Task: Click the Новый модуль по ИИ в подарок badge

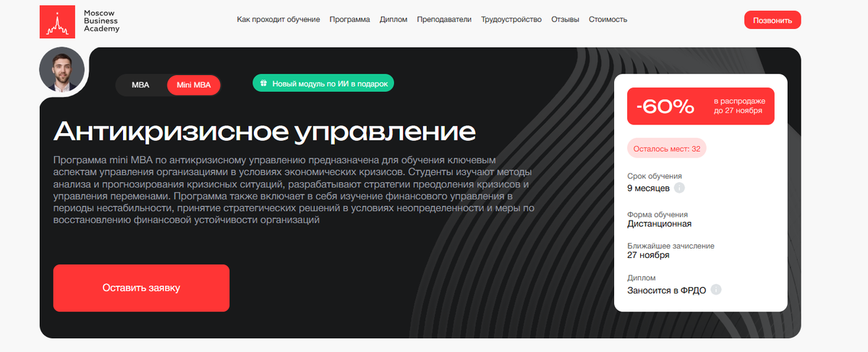Action: click(323, 83)
